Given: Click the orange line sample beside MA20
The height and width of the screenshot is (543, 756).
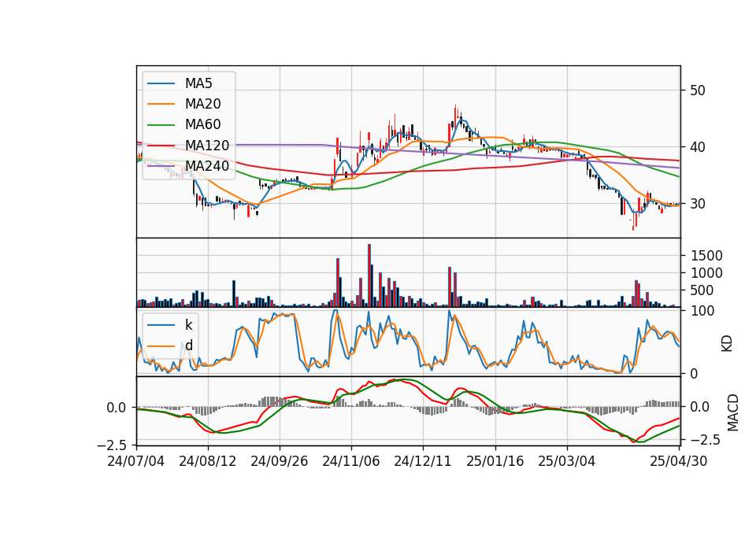Looking at the screenshot, I should pos(161,105).
